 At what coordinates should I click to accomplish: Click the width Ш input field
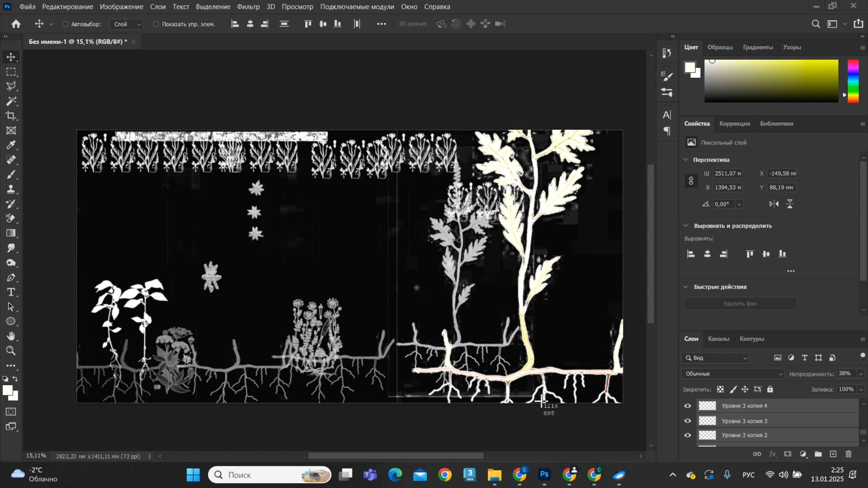[728, 173]
